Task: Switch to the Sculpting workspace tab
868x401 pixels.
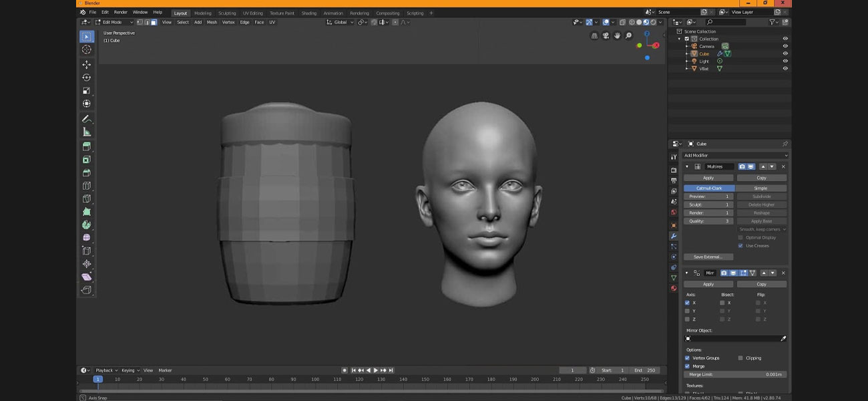Action: coord(228,11)
